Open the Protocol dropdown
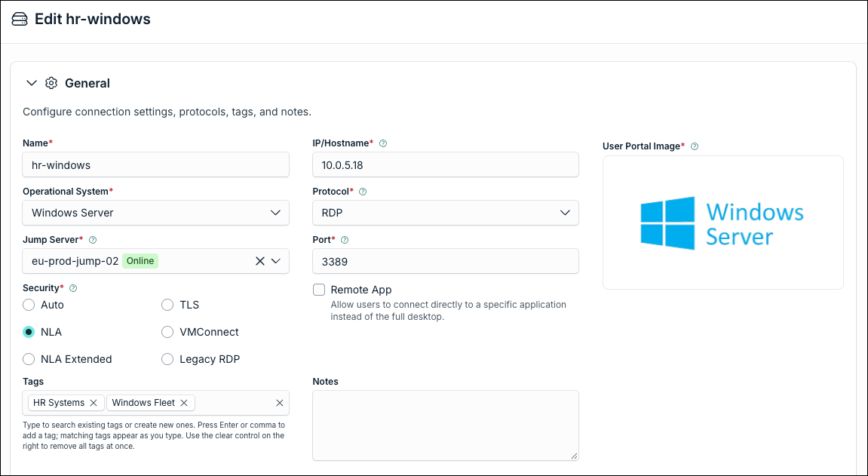This screenshot has width=868, height=476. (x=446, y=213)
